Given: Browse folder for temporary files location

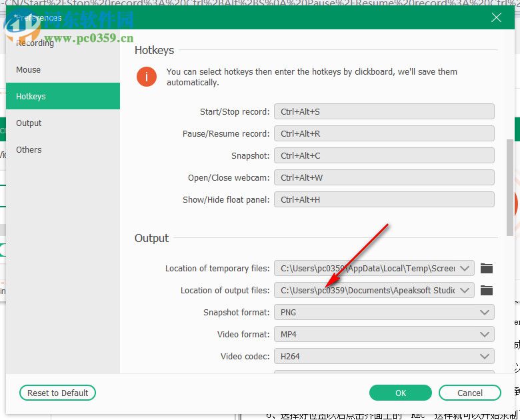Looking at the screenshot, I should click(x=487, y=268).
